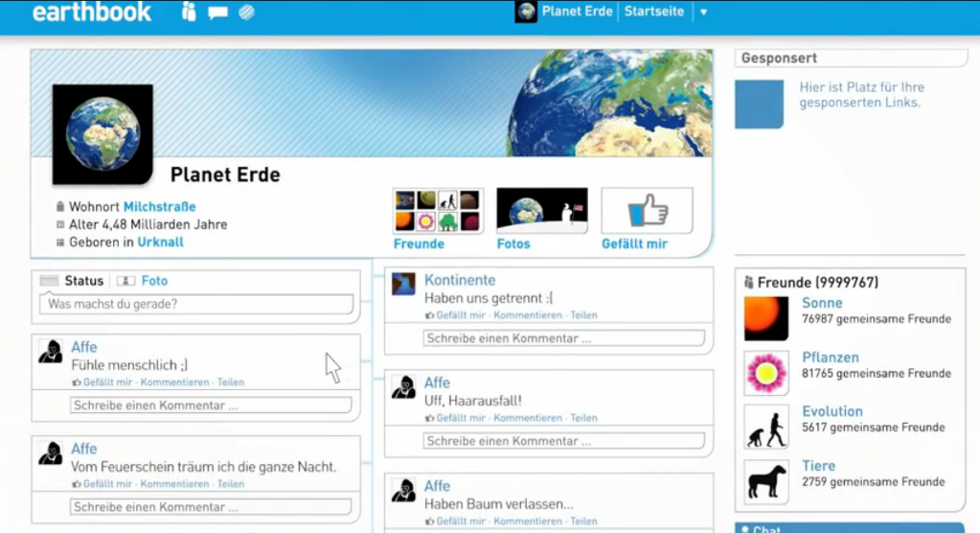Open the Planet Erde profile picture
Image resolution: width=980 pixels, height=533 pixels.
103,134
